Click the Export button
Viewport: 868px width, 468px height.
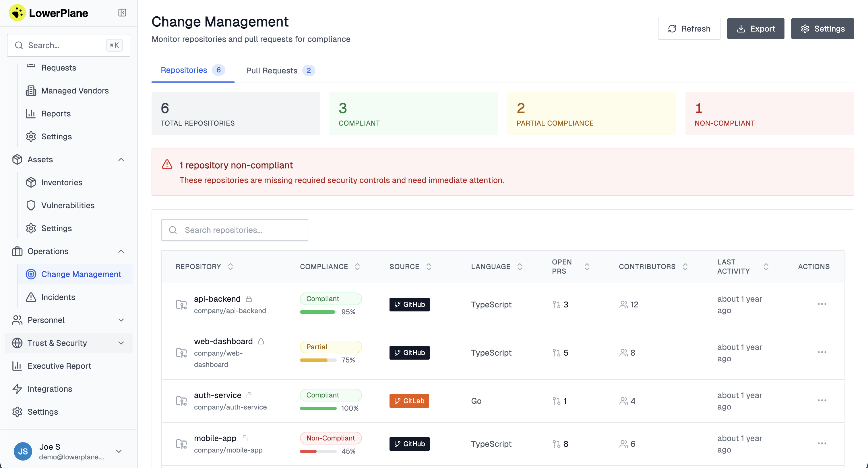coord(755,29)
